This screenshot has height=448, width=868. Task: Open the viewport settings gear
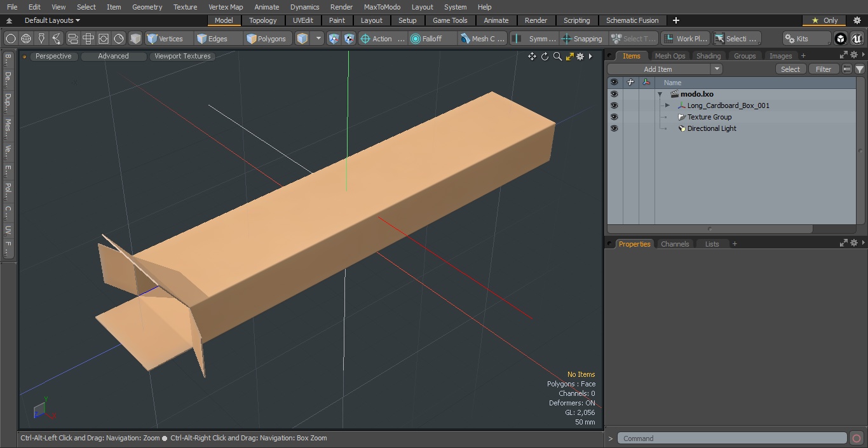[x=580, y=57]
